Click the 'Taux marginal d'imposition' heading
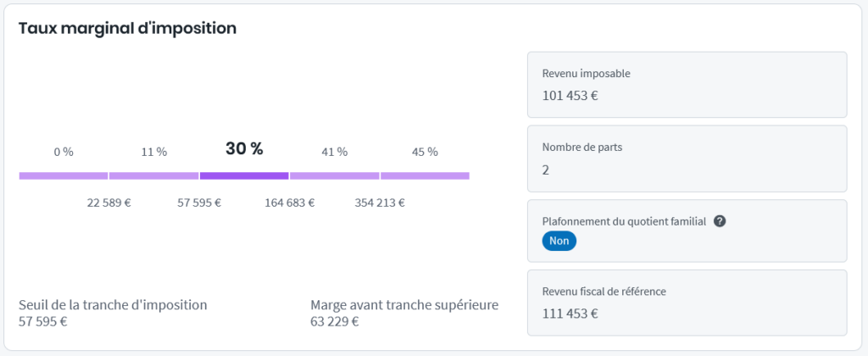 [x=127, y=28]
